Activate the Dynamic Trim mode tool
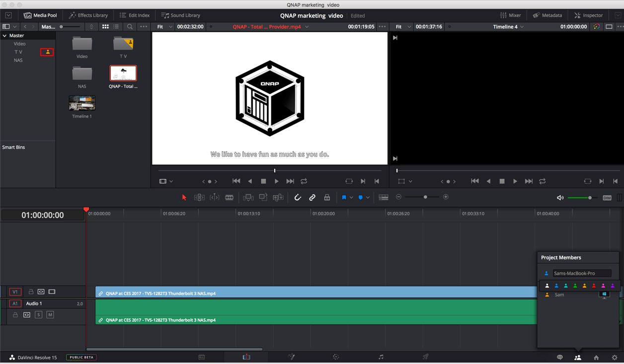This screenshot has height=364, width=624. [214, 198]
